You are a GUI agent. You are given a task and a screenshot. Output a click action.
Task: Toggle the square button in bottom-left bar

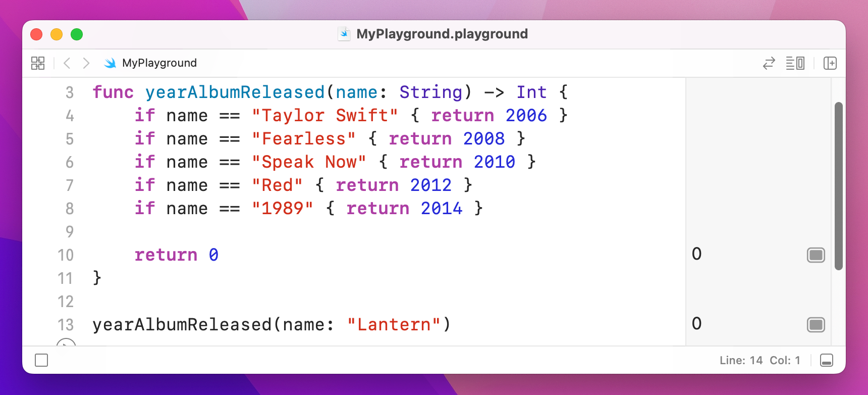pyautogui.click(x=41, y=360)
